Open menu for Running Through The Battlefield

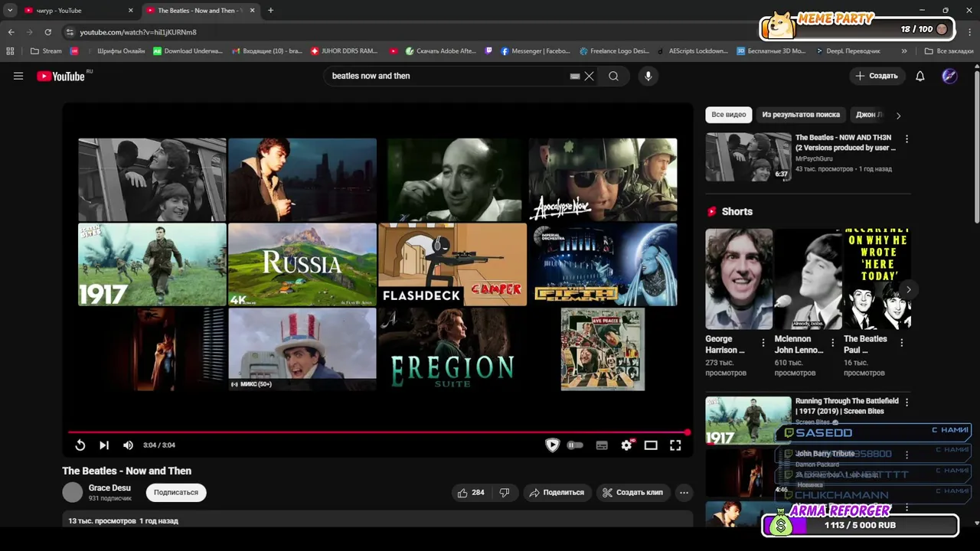pos(906,403)
